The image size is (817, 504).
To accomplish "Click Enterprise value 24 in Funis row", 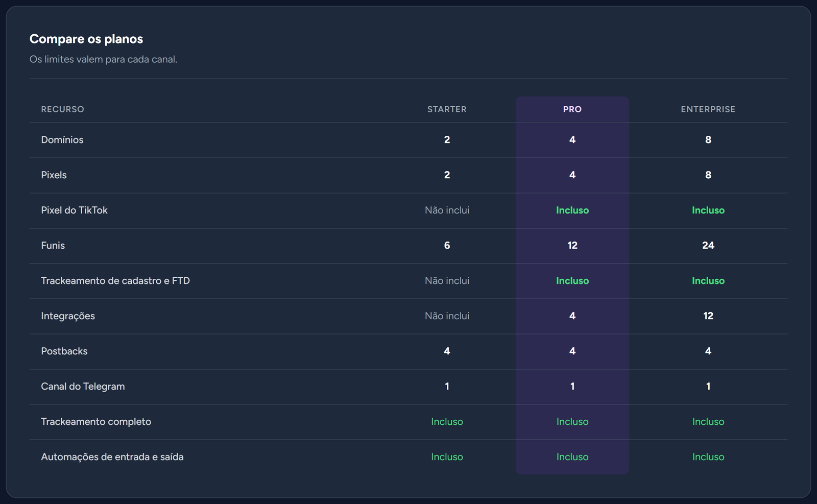I will click(708, 245).
